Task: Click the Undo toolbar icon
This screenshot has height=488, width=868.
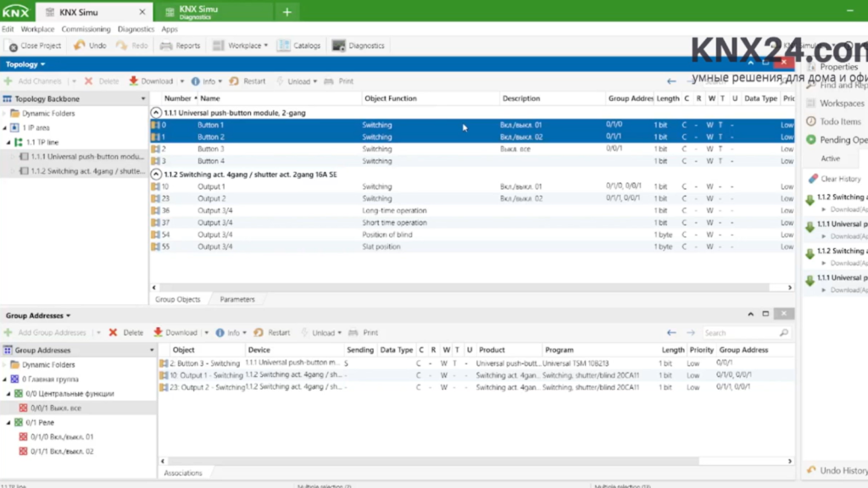Action: (x=80, y=46)
